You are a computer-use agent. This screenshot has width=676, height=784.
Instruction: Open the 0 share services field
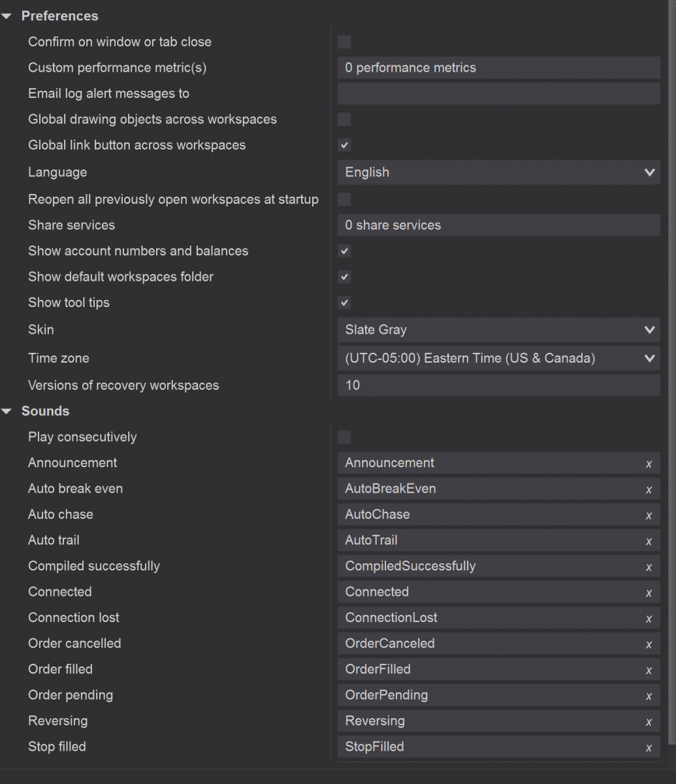point(499,225)
